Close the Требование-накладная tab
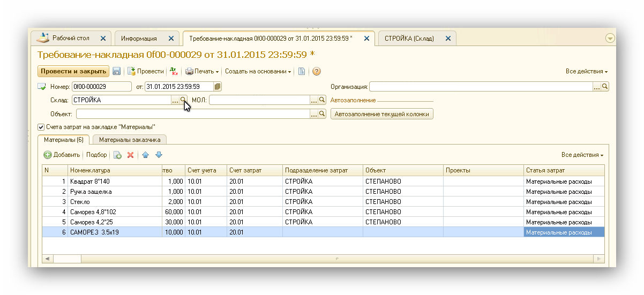Screen dimensions: 644x295 (x=366, y=39)
